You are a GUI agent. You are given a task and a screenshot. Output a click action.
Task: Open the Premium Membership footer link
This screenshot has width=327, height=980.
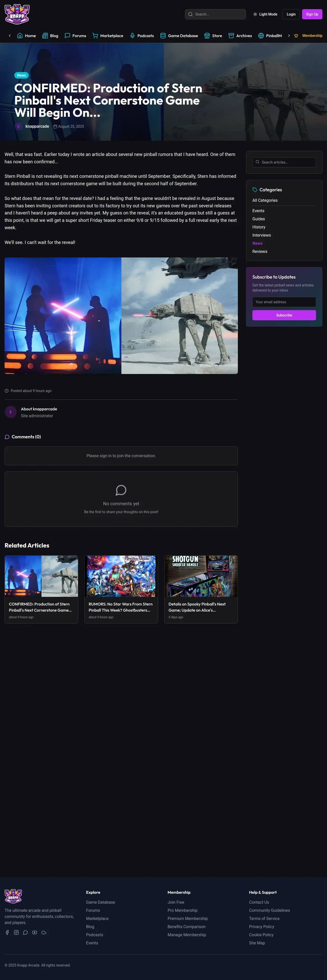(188, 919)
